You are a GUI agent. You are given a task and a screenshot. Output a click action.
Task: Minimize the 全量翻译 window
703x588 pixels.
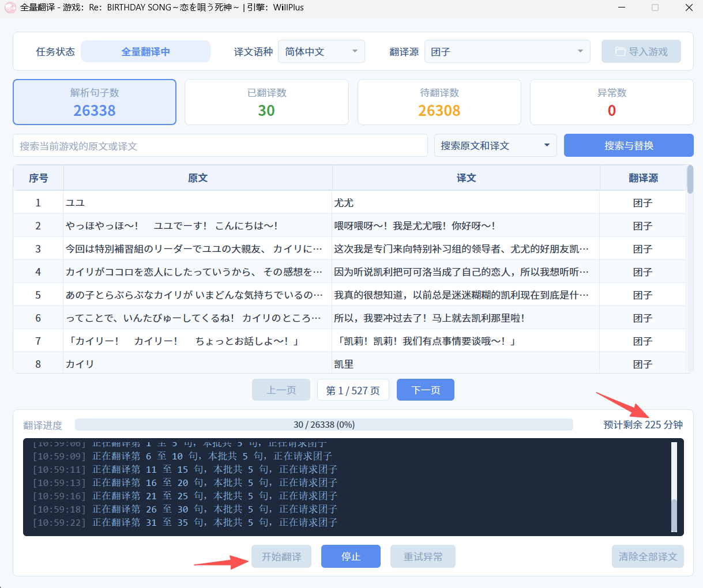[622, 7]
